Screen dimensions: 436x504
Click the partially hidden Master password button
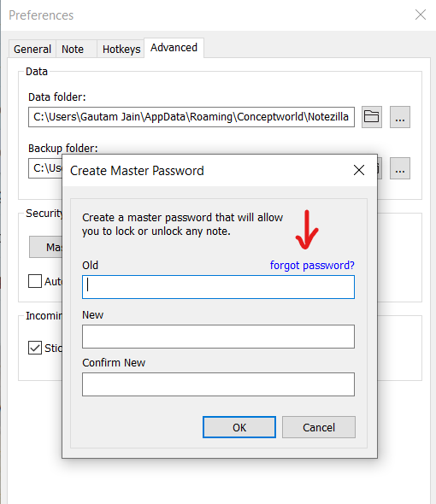pyautogui.click(x=45, y=247)
